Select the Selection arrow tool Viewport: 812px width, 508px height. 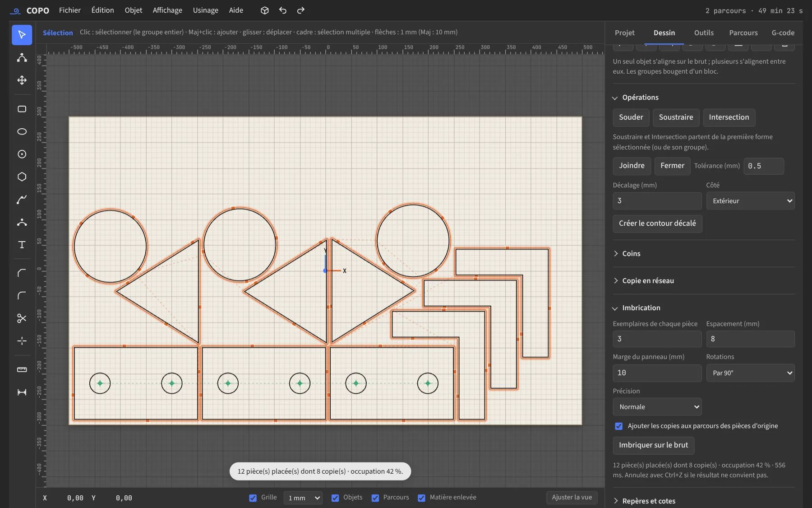coord(22,35)
